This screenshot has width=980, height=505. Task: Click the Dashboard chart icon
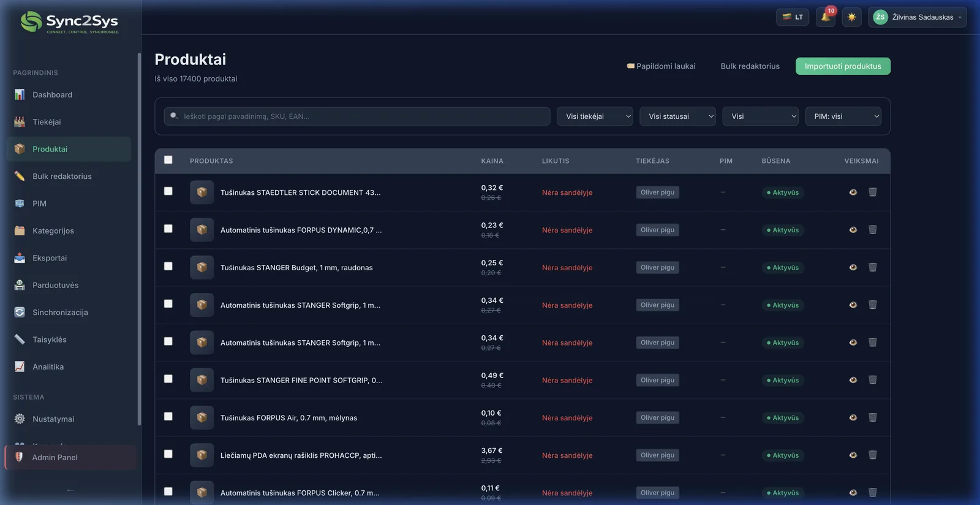coord(20,94)
